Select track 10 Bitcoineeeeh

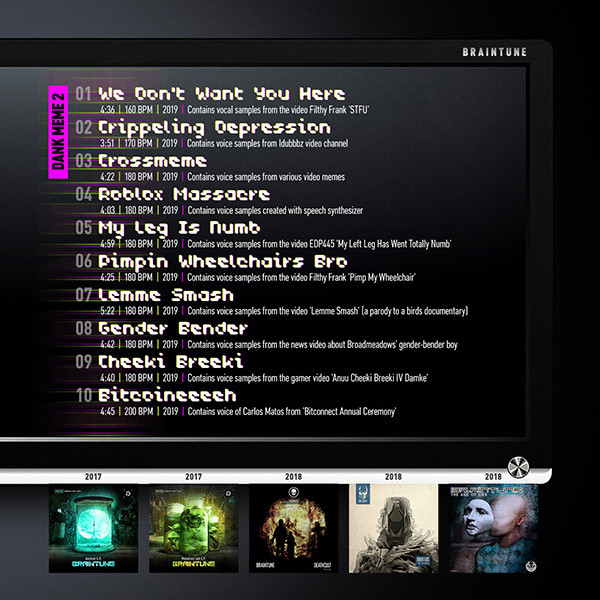click(167, 395)
